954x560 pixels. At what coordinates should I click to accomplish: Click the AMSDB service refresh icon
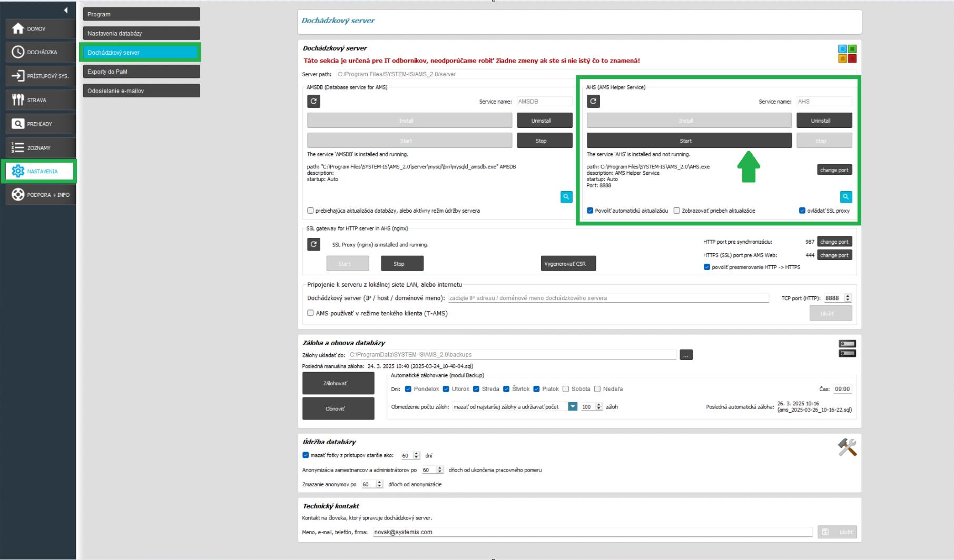313,102
